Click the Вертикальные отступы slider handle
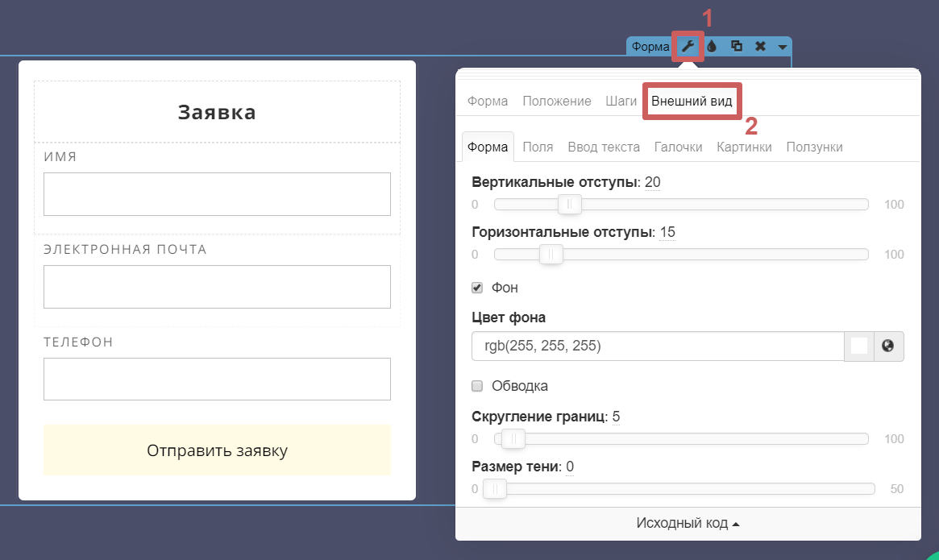Screen dimensions: 939x560 tap(570, 205)
